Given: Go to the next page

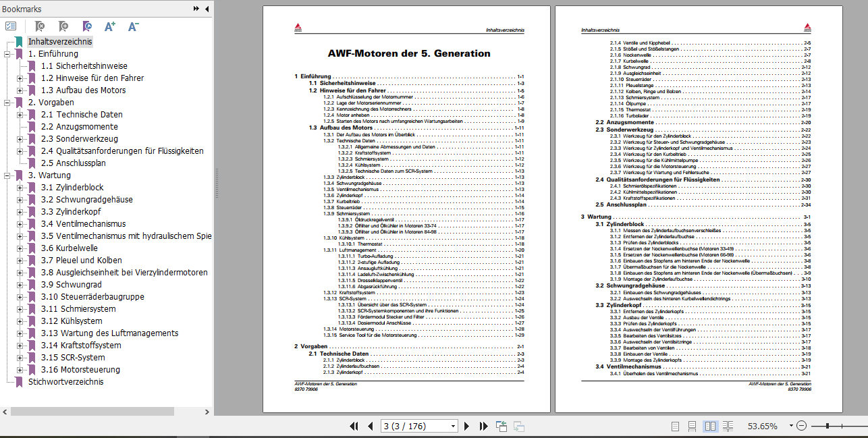Looking at the screenshot, I should [x=466, y=426].
